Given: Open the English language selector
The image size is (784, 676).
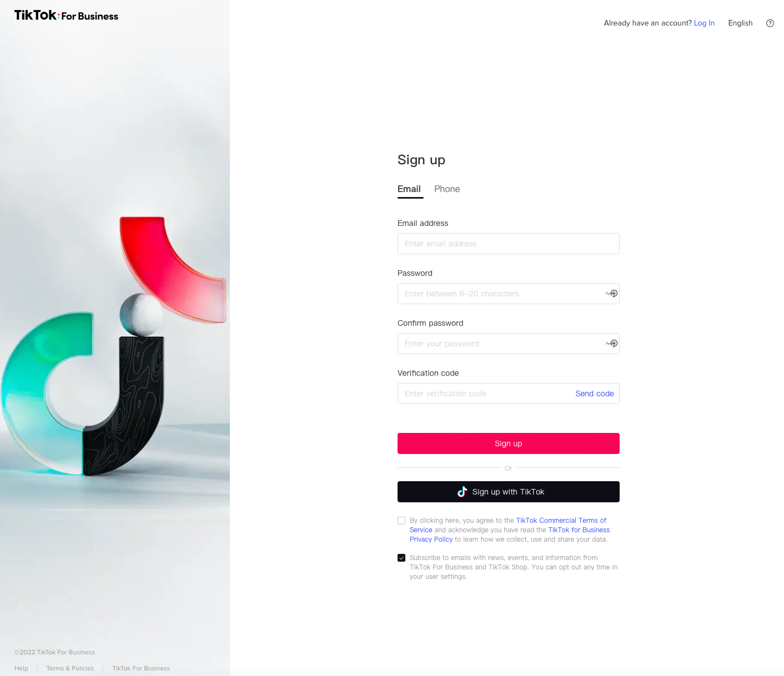Looking at the screenshot, I should (x=740, y=23).
